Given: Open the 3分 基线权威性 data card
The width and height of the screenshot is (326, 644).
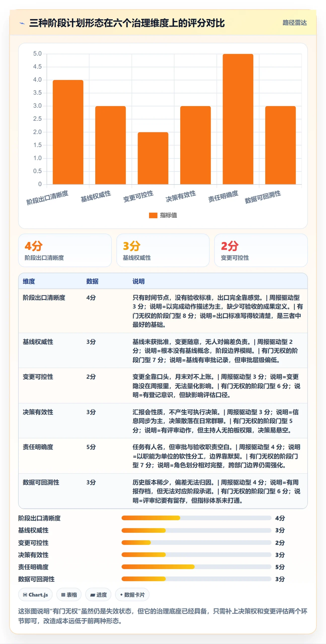Looking at the screenshot, I should 163,250.
